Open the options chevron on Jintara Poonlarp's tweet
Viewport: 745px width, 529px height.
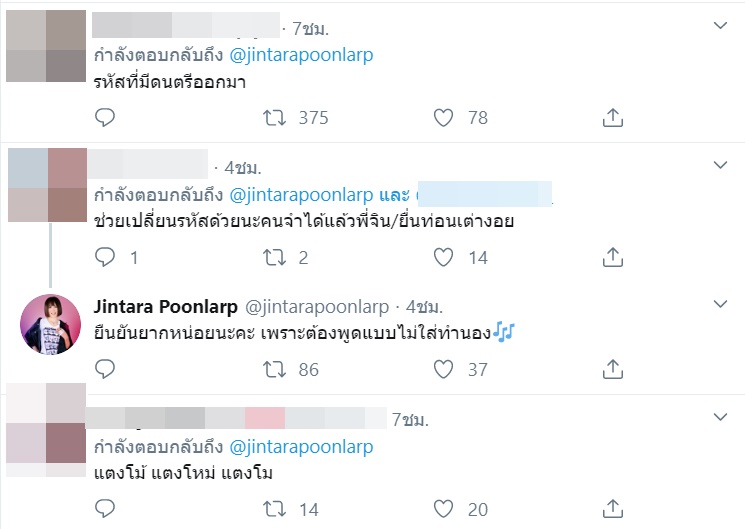720,303
